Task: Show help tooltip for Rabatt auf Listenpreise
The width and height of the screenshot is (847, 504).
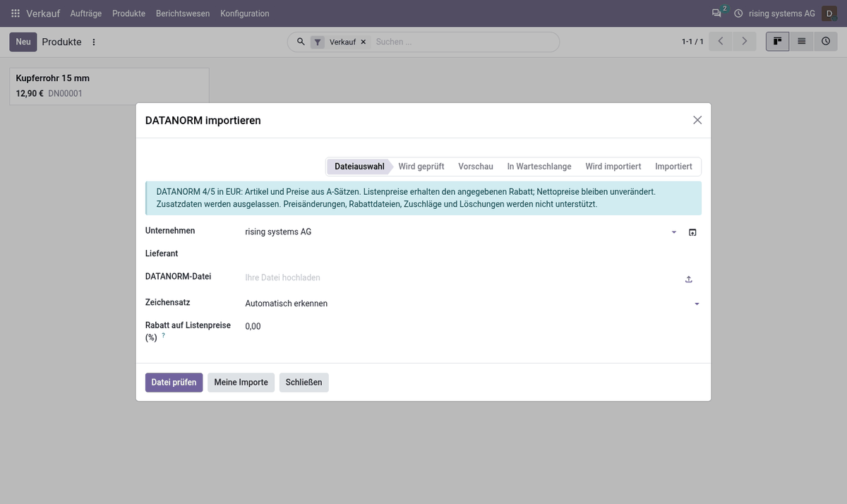Action: coord(164,335)
